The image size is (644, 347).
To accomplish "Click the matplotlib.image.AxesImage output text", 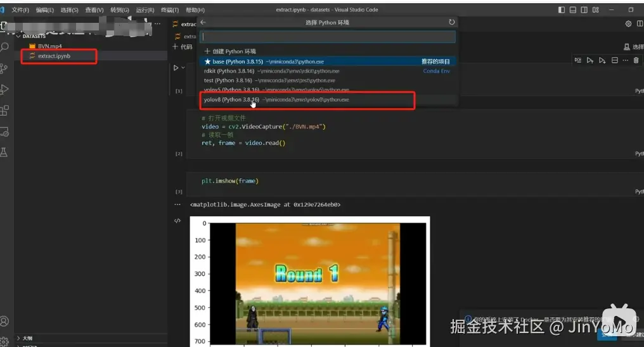I will (266, 205).
